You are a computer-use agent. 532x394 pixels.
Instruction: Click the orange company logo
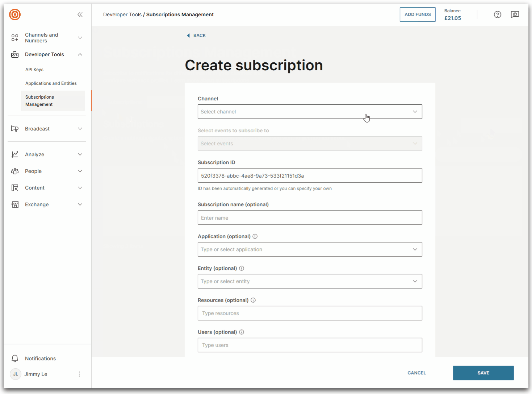click(x=15, y=14)
